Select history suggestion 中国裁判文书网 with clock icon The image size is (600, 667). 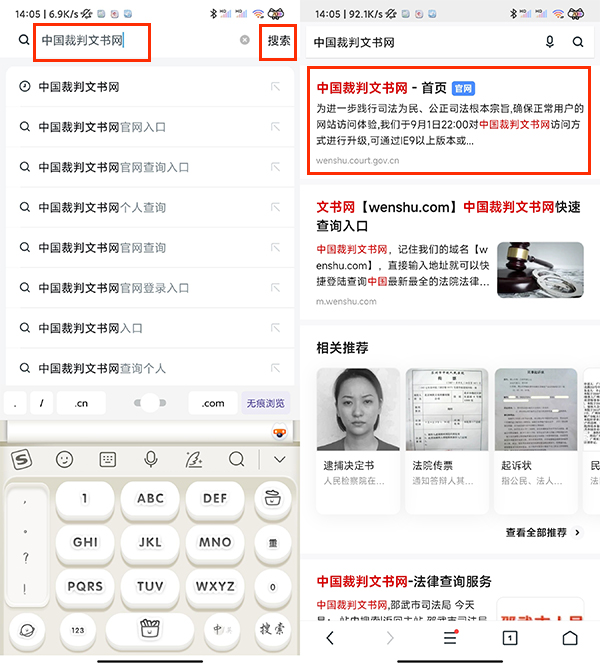[x=150, y=87]
